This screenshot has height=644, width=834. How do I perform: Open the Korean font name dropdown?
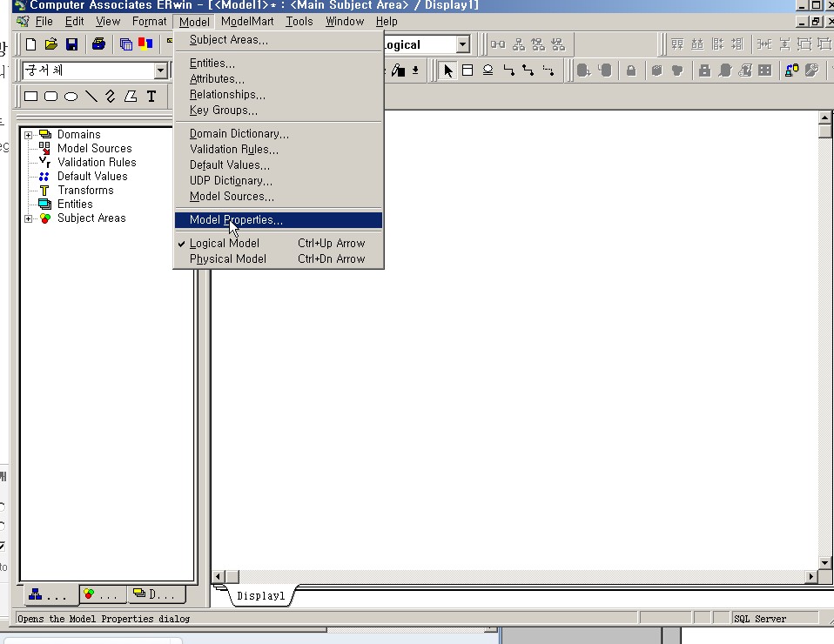[x=161, y=70]
